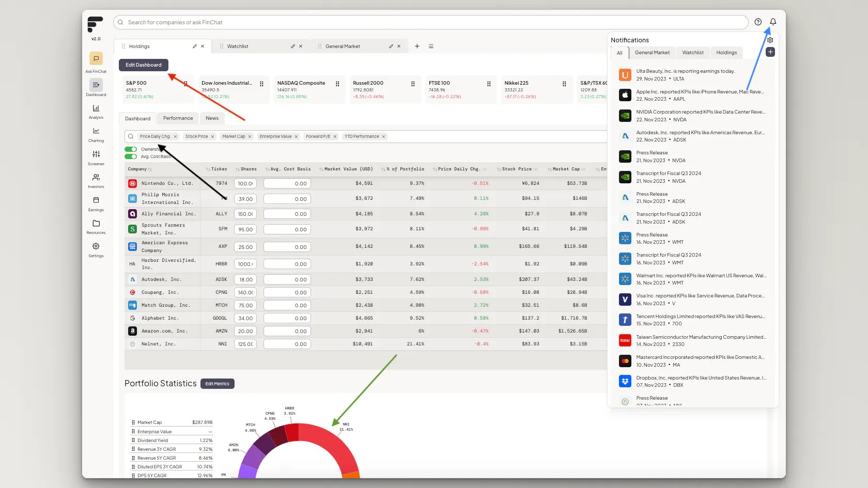The height and width of the screenshot is (488, 868).
Task: Switch to the Performance tab
Action: 178,118
